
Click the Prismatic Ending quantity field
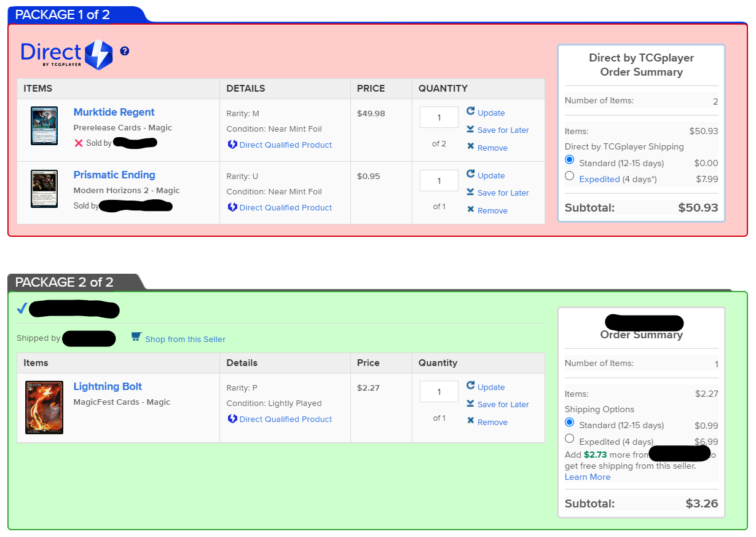click(x=439, y=180)
